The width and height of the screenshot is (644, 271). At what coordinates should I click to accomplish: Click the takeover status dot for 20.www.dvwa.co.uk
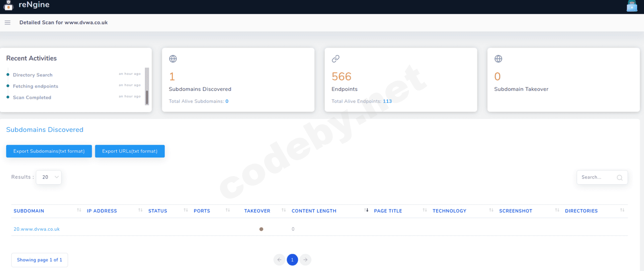261,229
